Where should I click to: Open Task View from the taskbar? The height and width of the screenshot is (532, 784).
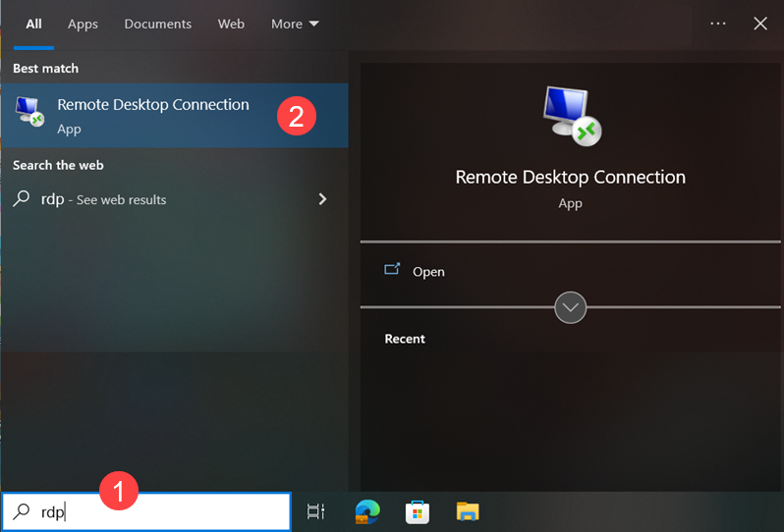coord(316,511)
